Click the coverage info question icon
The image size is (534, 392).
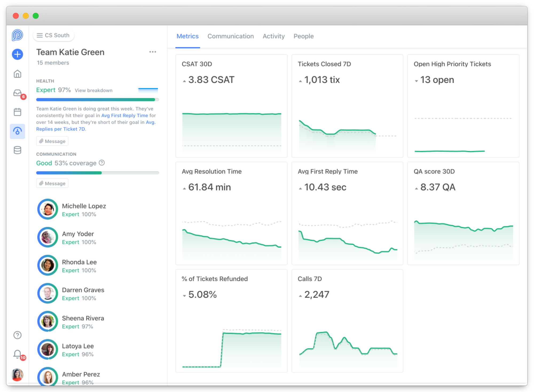[x=102, y=163]
